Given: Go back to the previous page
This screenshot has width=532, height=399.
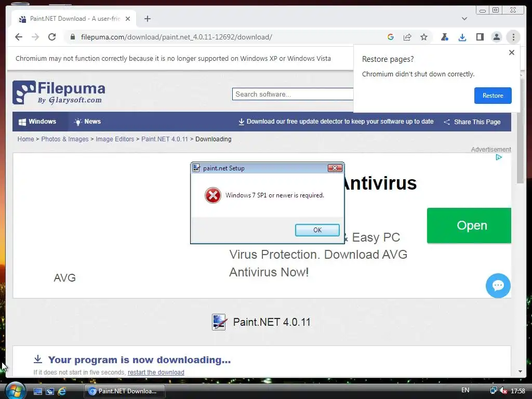Looking at the screenshot, I should click(19, 37).
